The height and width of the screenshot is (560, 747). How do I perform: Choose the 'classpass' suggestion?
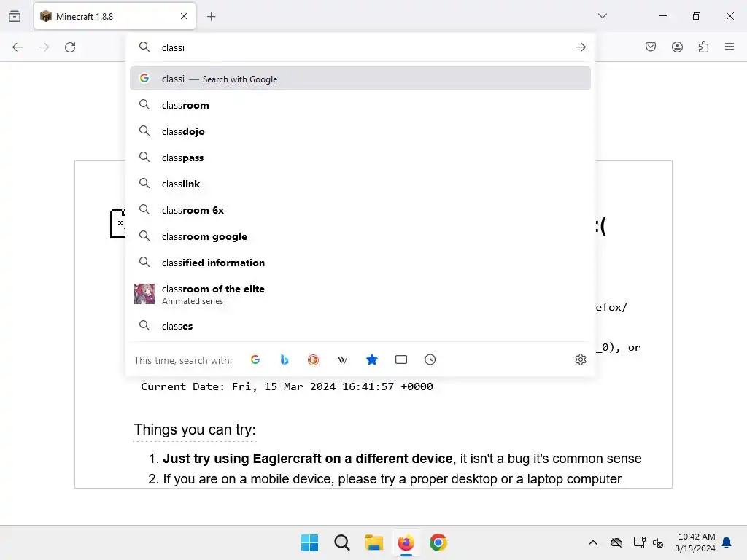point(360,157)
